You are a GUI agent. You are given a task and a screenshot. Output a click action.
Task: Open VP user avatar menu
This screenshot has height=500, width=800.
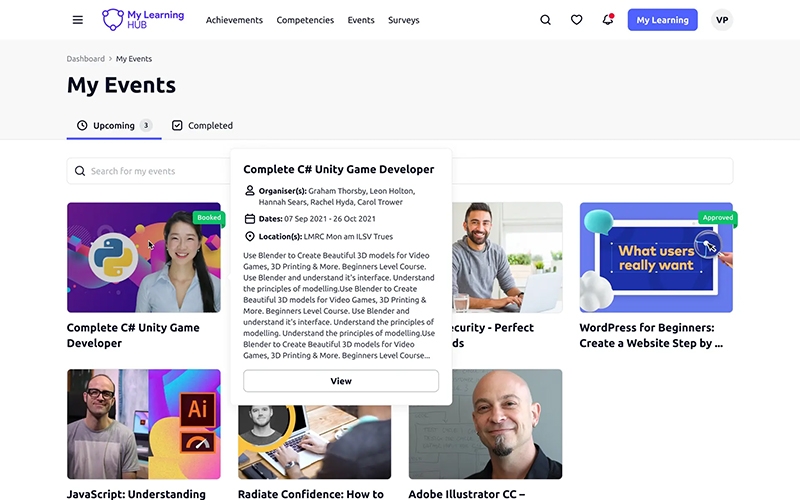pyautogui.click(x=722, y=20)
